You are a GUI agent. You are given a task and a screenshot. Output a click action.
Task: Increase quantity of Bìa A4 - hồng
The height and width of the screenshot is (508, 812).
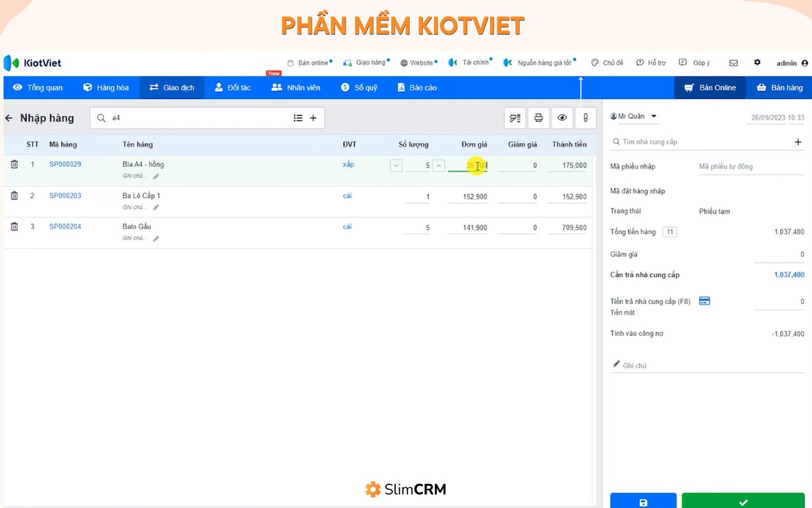pos(438,165)
